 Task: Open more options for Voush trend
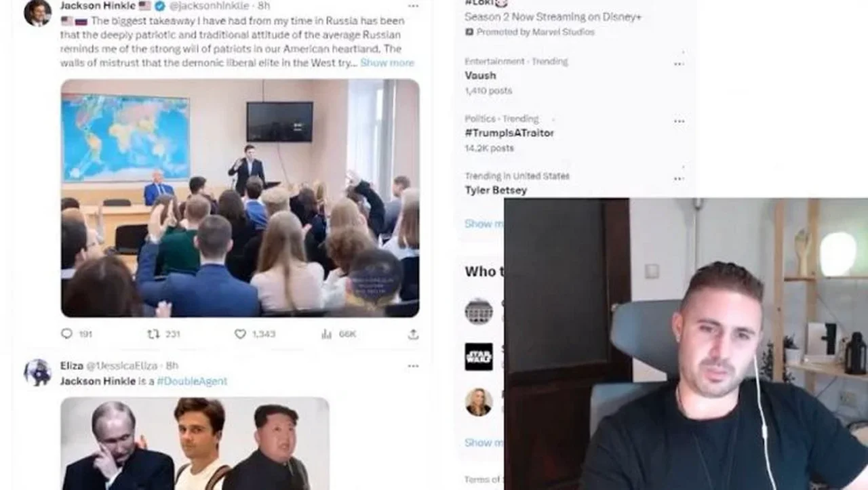pyautogui.click(x=679, y=64)
